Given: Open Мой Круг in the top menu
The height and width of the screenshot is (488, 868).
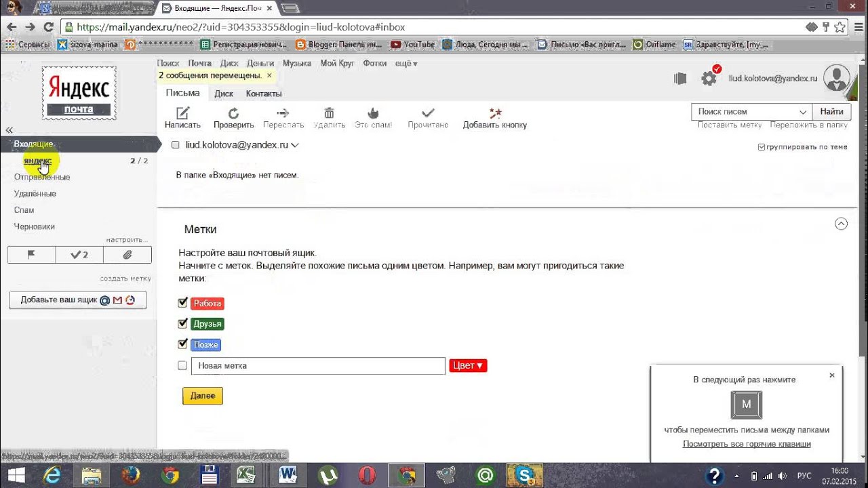Looking at the screenshot, I should 337,63.
